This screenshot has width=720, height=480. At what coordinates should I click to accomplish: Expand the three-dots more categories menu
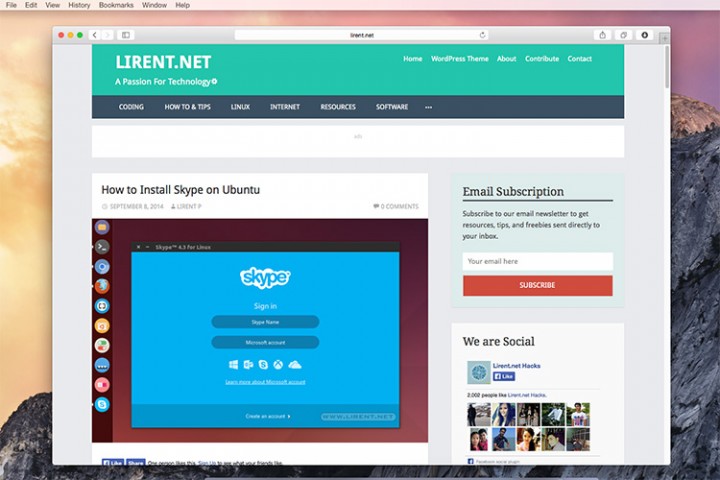428,107
